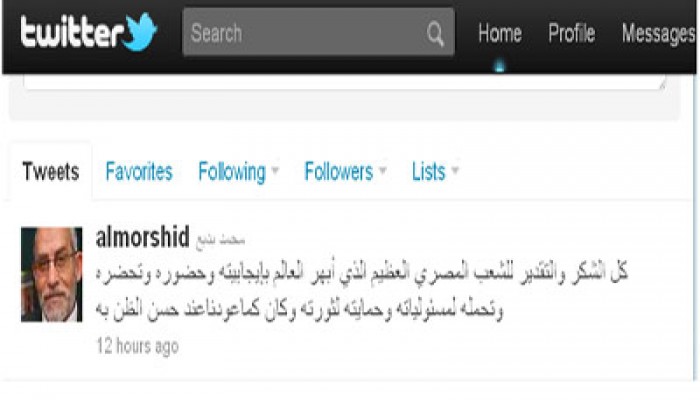700x400 pixels.
Task: Open the Followers tab
Action: 338,171
